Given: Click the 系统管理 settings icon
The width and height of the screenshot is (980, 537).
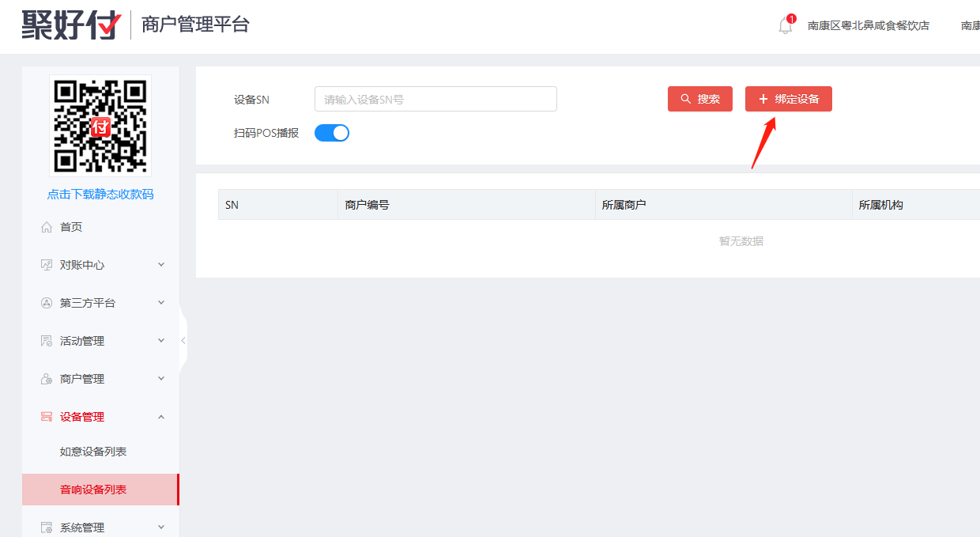Looking at the screenshot, I should 47,528.
